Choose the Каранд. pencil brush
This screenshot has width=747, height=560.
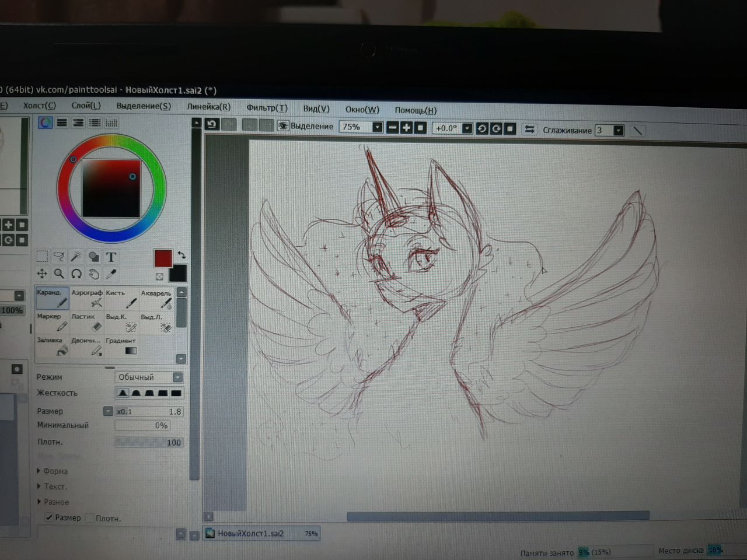pos(53,298)
